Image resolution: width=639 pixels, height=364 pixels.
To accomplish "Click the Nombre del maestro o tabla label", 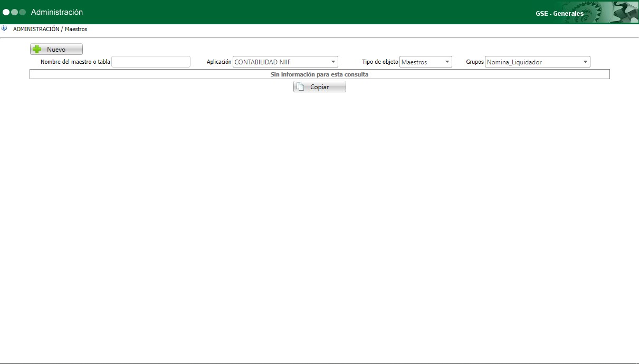I will click(75, 62).
